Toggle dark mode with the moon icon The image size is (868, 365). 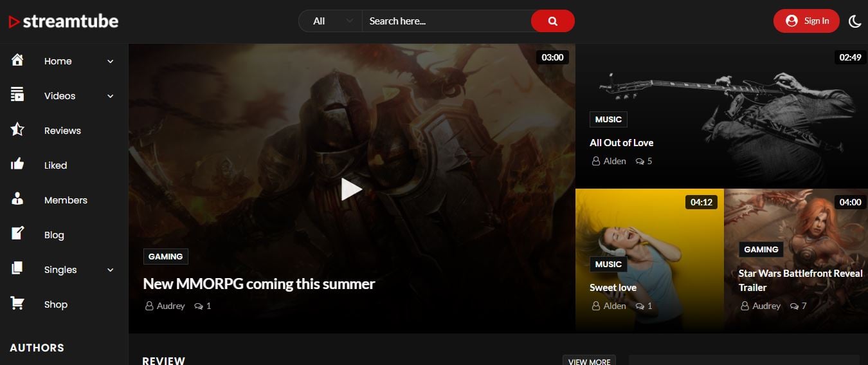(854, 21)
